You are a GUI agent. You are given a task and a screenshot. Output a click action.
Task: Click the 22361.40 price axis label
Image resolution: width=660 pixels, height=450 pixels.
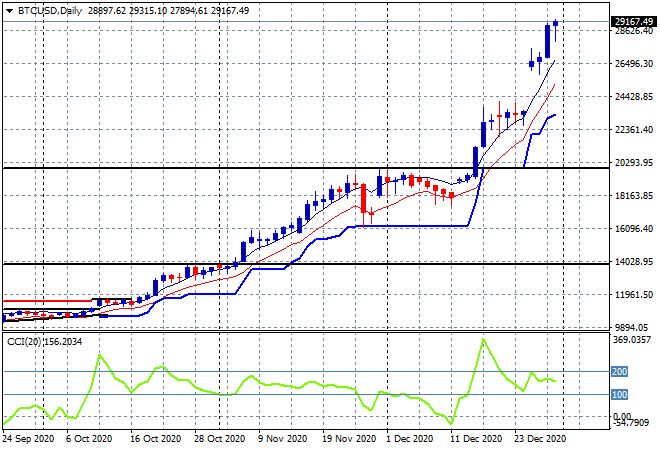(634, 130)
